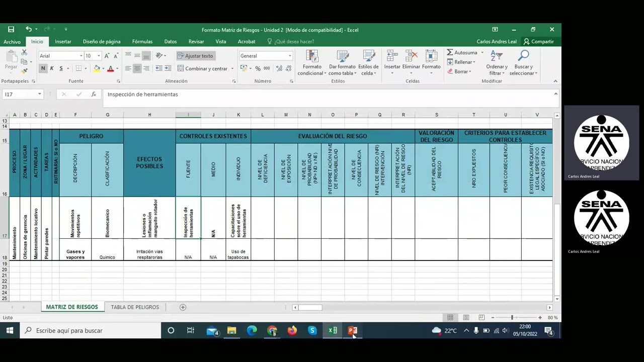This screenshot has width=644, height=362.
Task: Open the TABLA DE PELIGROS sheet tab
Action: tap(135, 307)
